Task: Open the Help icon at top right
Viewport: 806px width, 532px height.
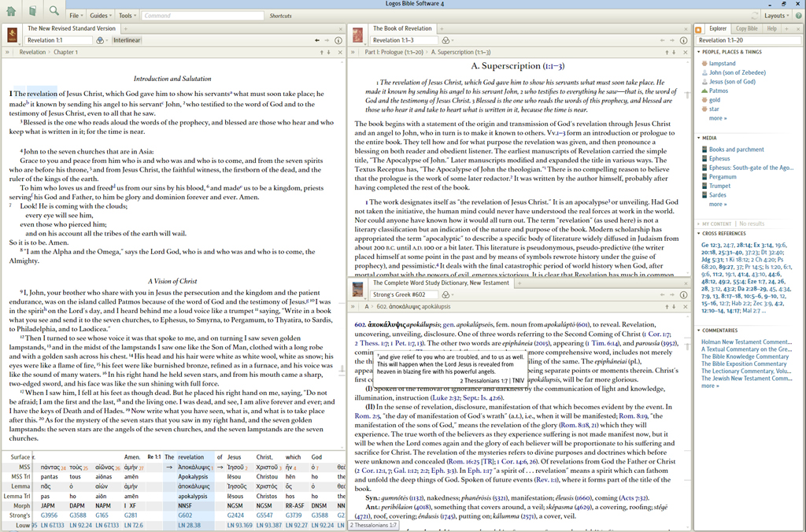Action: pyautogui.click(x=798, y=16)
